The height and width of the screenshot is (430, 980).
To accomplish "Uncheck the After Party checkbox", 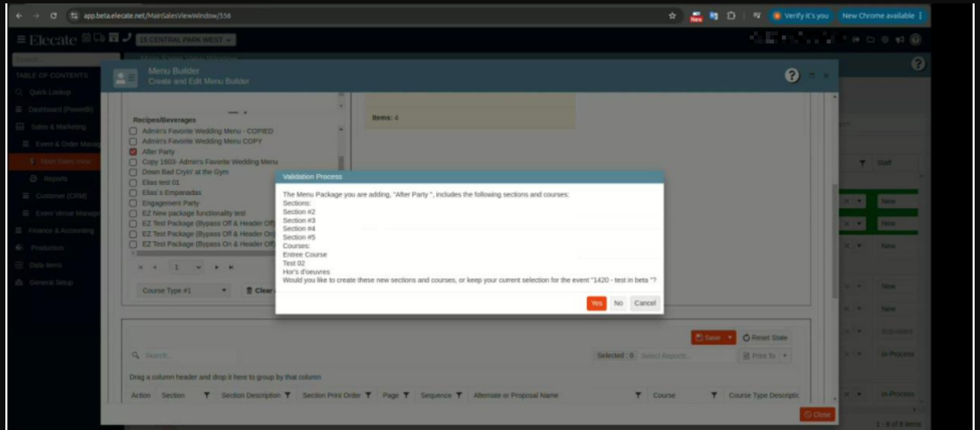I will (x=133, y=152).
